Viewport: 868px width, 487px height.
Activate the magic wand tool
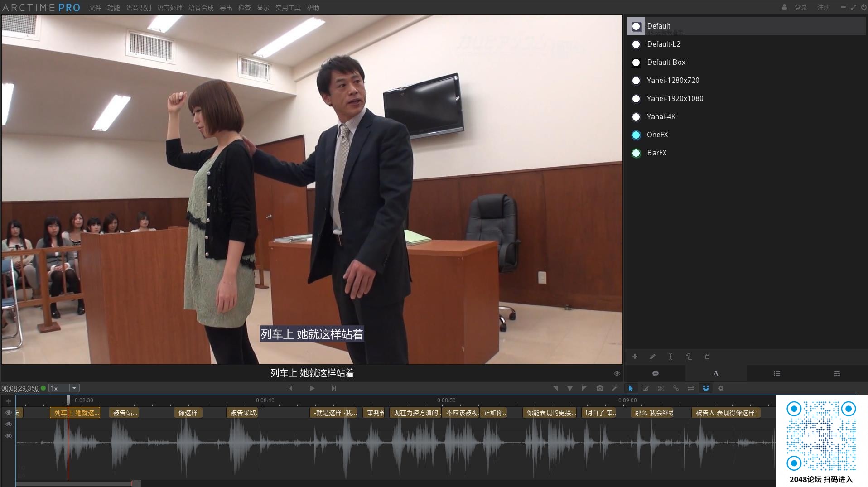pyautogui.click(x=615, y=388)
